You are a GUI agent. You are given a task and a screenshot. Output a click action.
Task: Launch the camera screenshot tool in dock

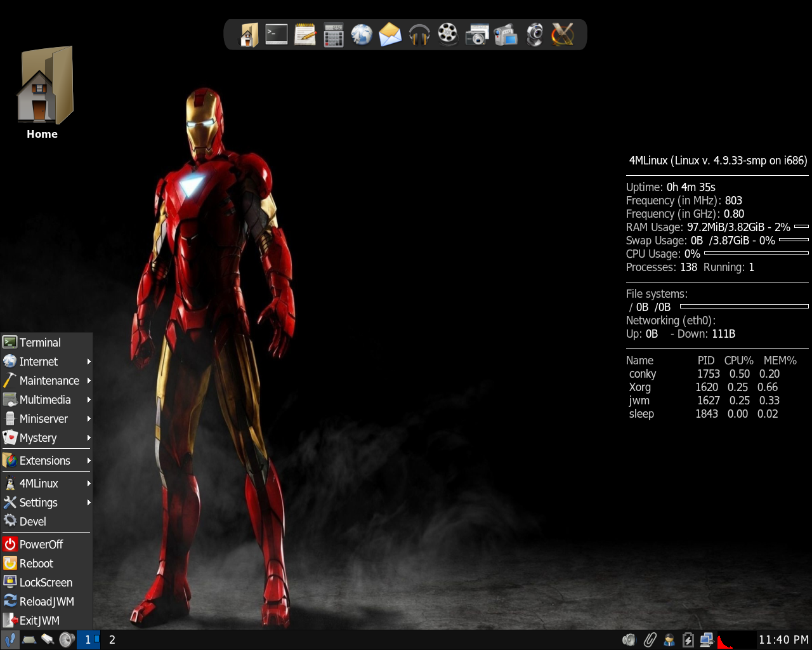click(x=476, y=34)
